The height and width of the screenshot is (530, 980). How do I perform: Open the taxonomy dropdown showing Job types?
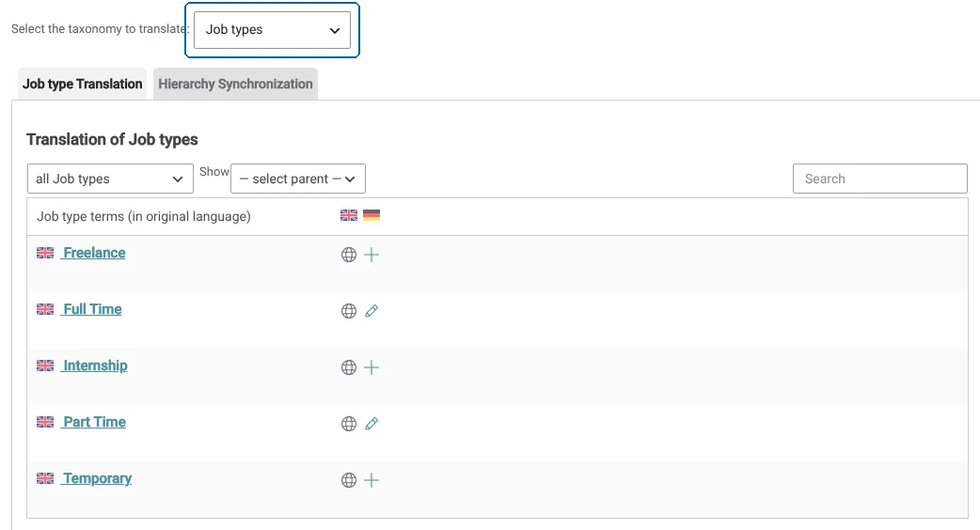[x=272, y=30]
